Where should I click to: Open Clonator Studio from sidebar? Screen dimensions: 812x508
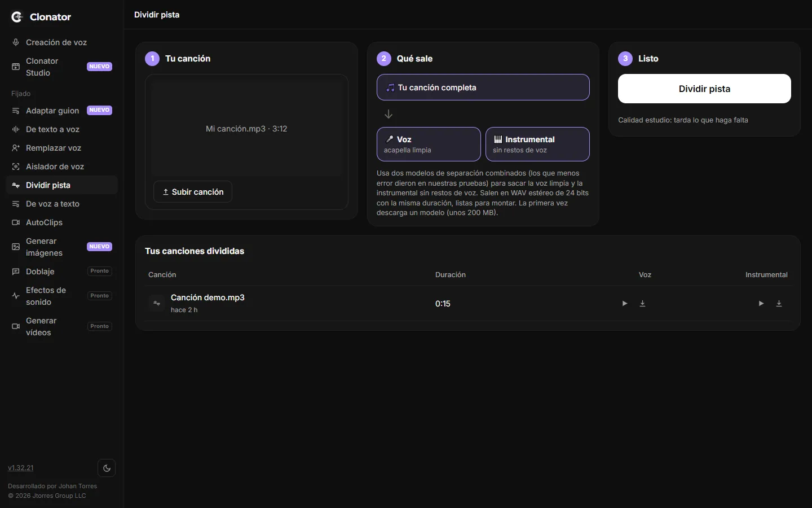point(61,67)
